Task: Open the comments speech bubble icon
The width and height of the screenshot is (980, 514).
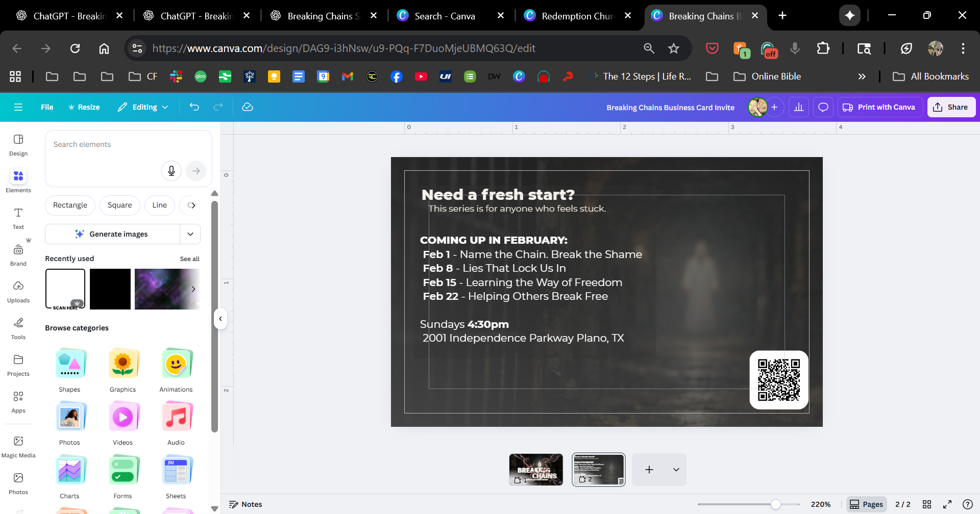Action: coord(823,107)
